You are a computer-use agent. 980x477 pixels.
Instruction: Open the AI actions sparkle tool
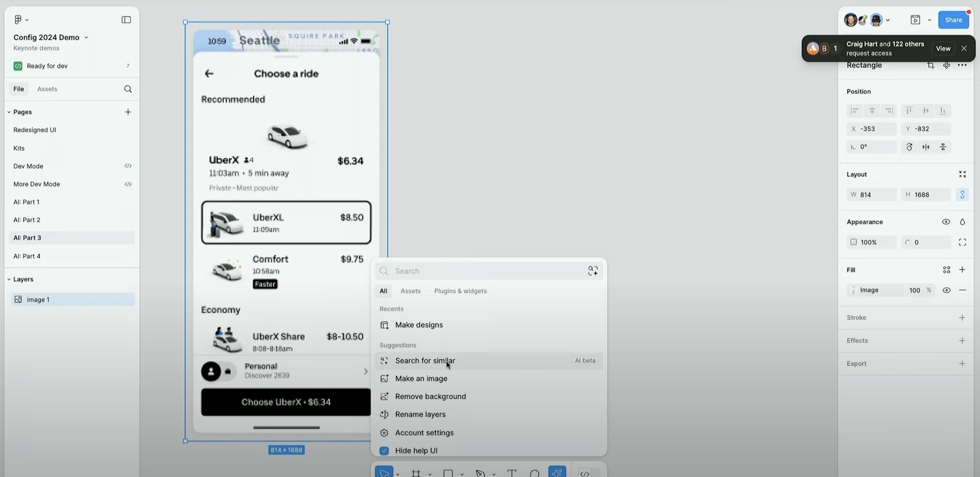[557, 472]
